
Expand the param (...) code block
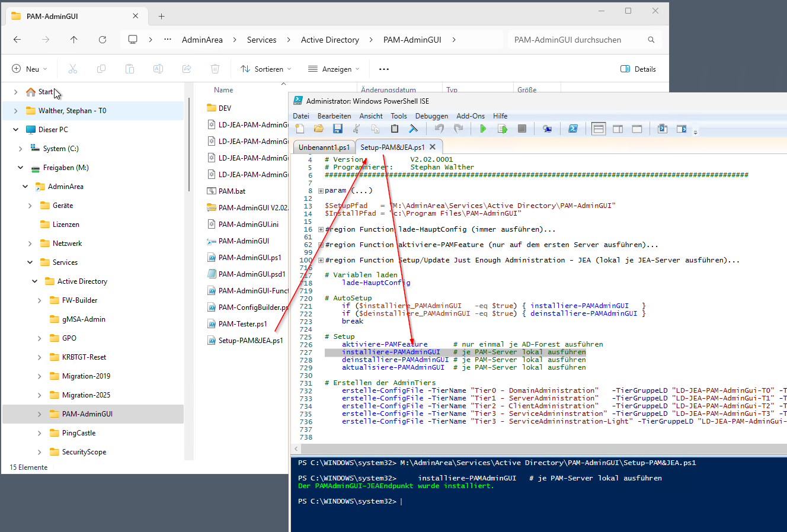pos(321,191)
